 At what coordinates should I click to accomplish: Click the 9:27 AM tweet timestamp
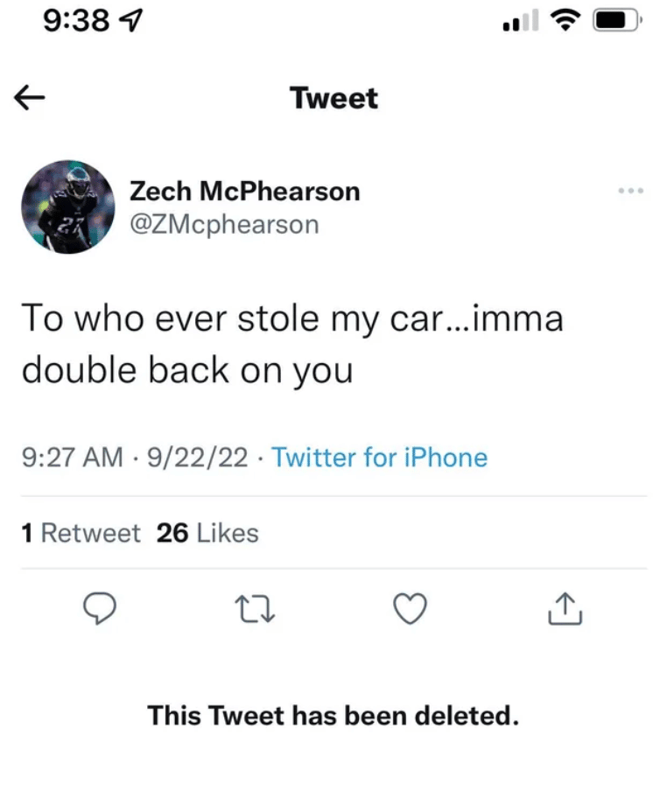(x=72, y=457)
